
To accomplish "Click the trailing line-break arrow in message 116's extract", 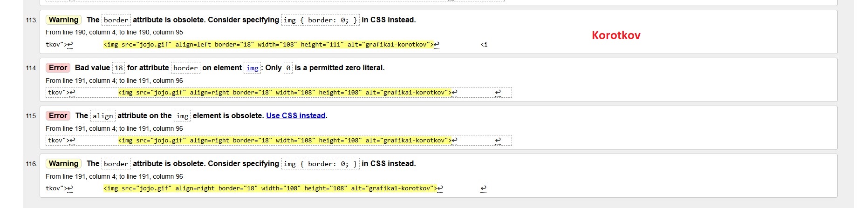I will click(483, 188).
